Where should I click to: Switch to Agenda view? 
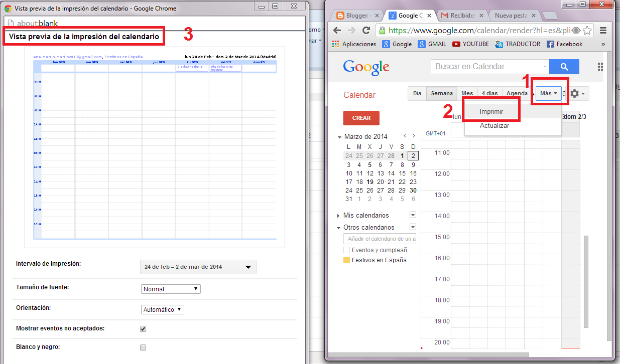517,94
